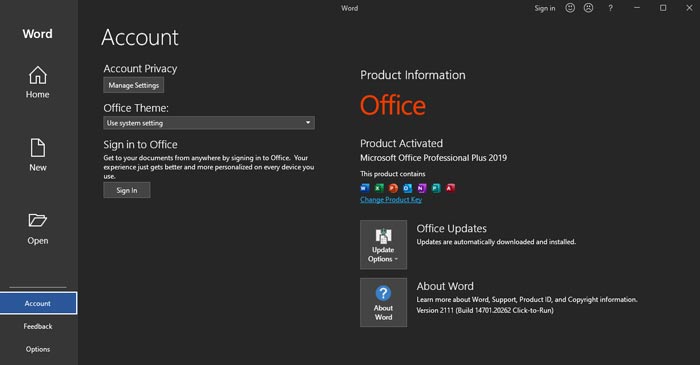The height and width of the screenshot is (365, 700).
Task: Open the About Word button
Action: (383, 303)
